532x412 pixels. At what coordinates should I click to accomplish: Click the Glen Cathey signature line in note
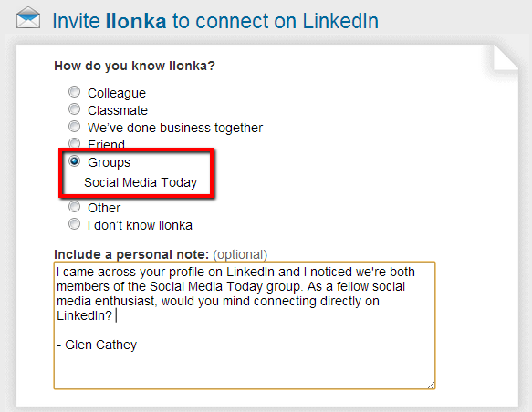click(97, 345)
